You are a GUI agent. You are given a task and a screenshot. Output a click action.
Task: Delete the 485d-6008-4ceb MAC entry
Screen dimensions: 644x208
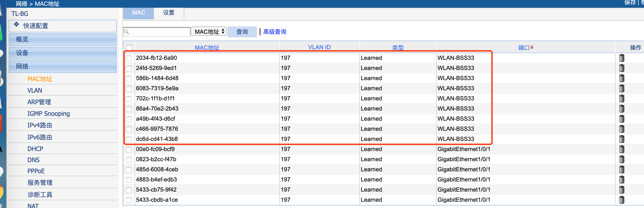tap(622, 169)
